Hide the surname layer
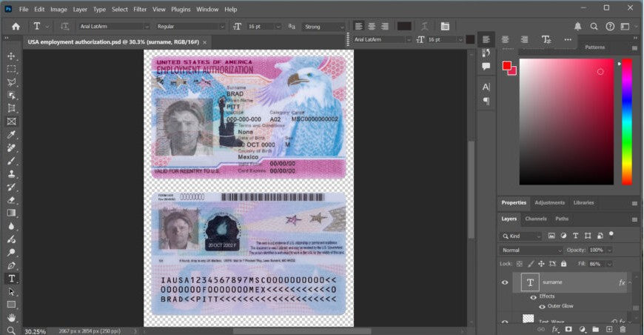 (x=505, y=282)
